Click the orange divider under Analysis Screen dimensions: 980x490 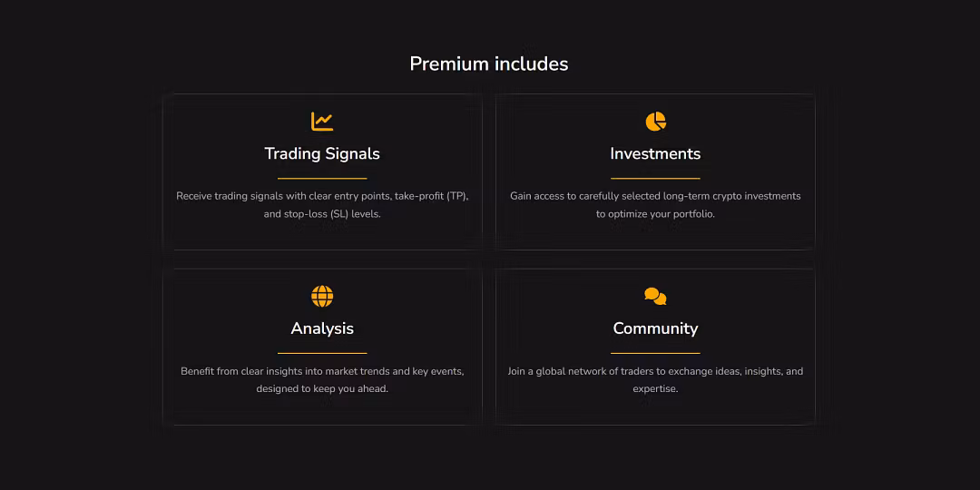(x=322, y=353)
